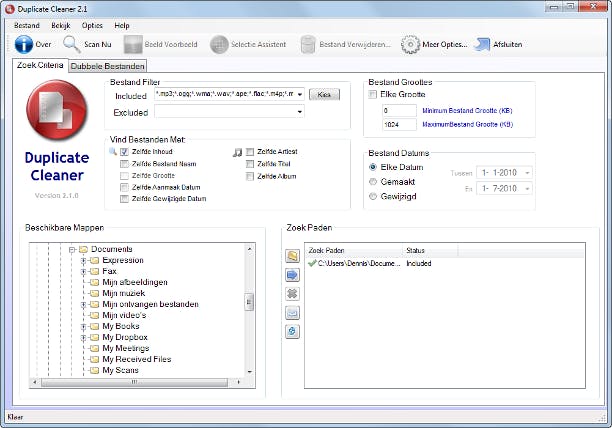Click Minimum Bestand Grootte (KB) label
Screen dimensions: 612x428
point(467,111)
